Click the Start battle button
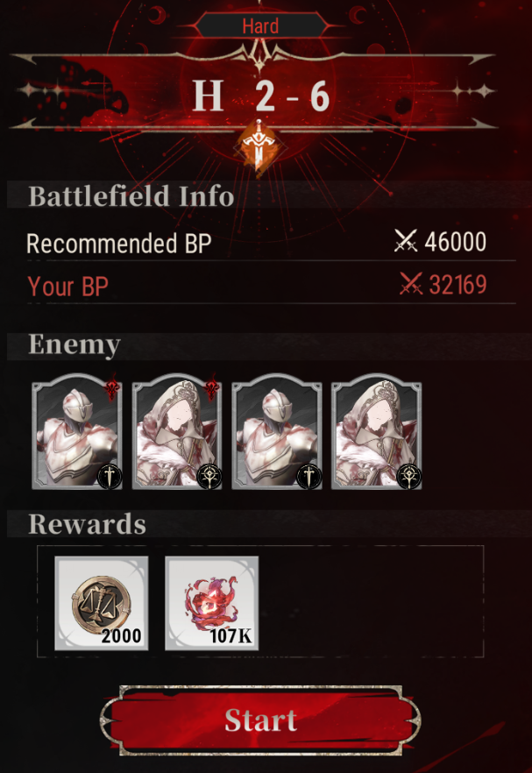532x773 pixels. [x=260, y=720]
